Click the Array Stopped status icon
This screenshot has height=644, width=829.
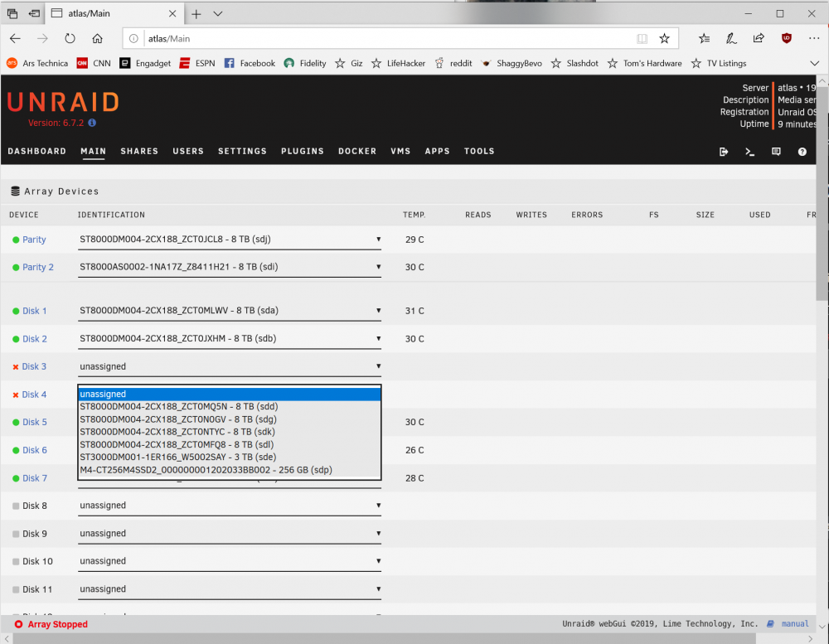18,624
